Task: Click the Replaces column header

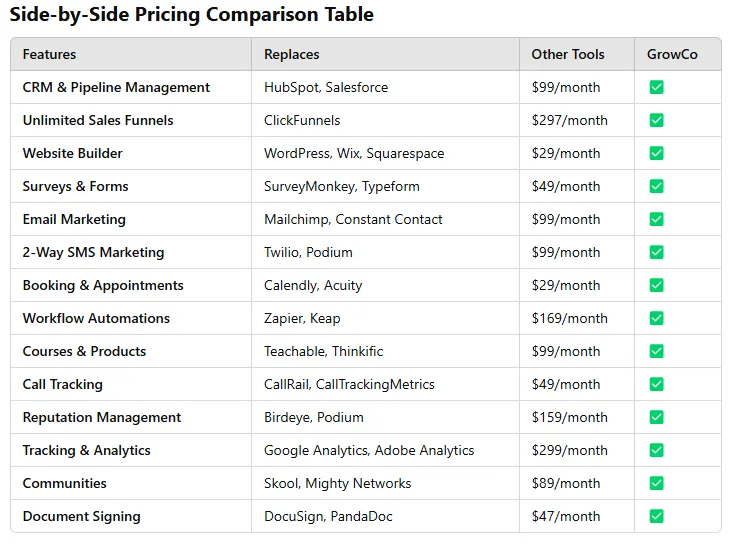Action: [x=292, y=54]
